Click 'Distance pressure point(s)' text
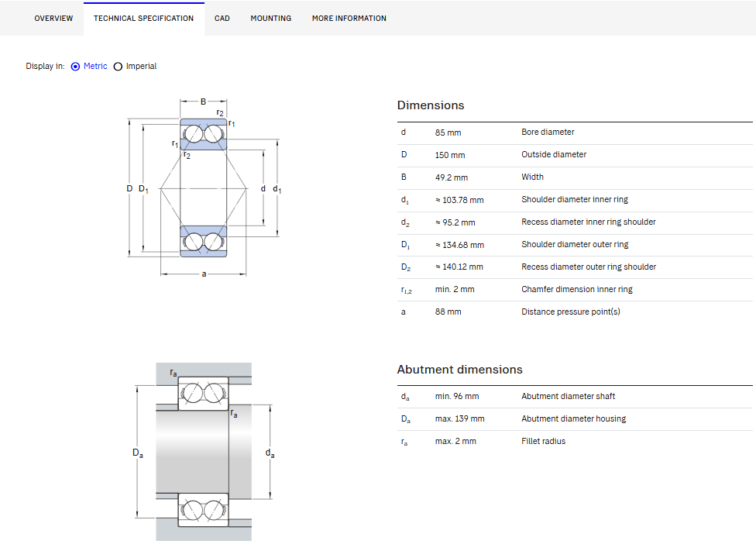756x544 pixels. coord(571,312)
